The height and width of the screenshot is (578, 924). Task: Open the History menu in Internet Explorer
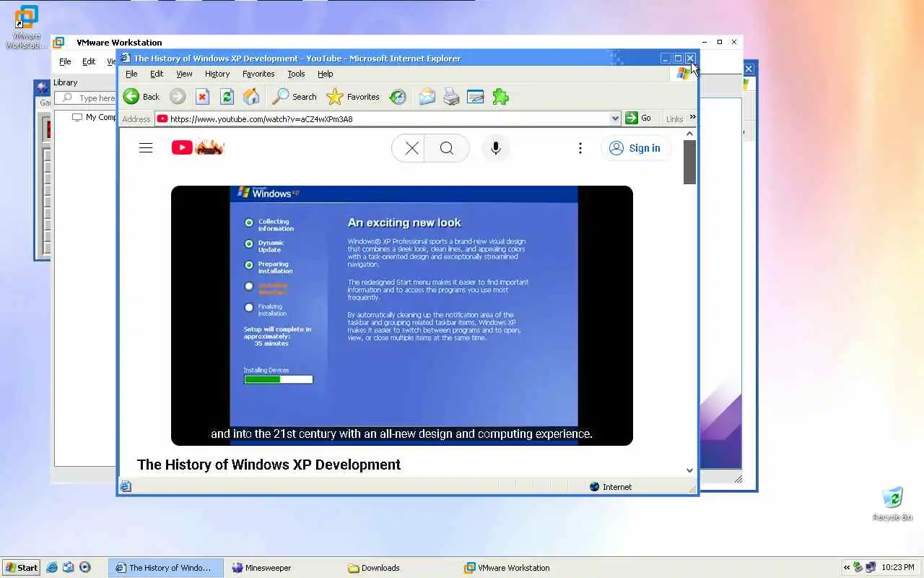pyautogui.click(x=217, y=74)
